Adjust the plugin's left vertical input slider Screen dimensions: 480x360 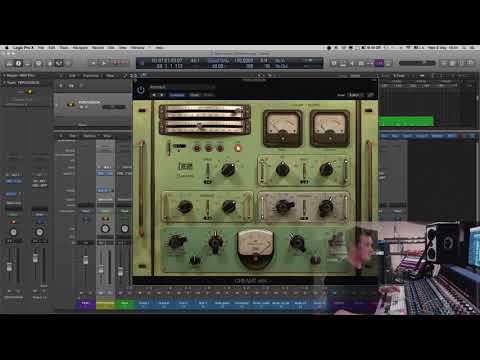click(x=142, y=188)
